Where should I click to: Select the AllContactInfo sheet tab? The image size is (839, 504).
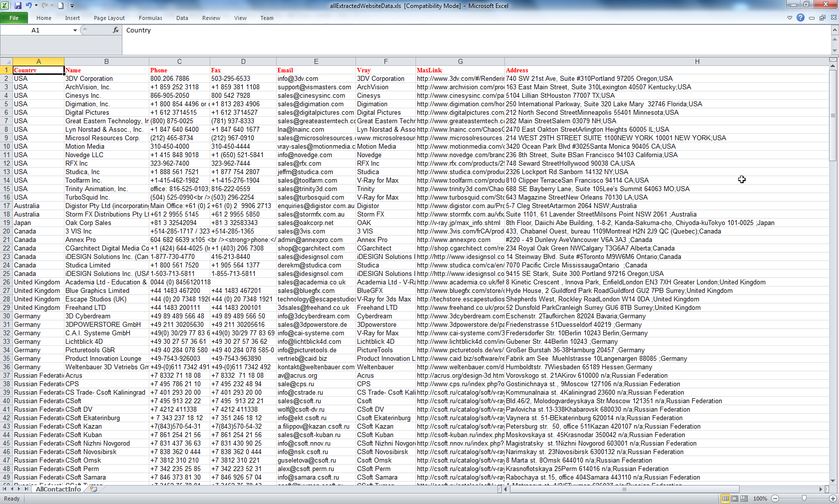[58, 489]
